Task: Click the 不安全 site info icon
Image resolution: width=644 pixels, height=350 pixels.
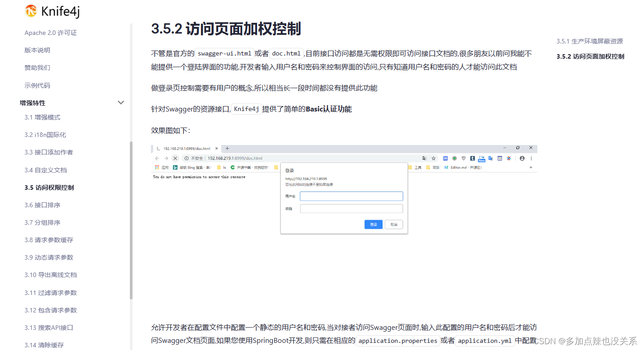Action: tap(186, 158)
